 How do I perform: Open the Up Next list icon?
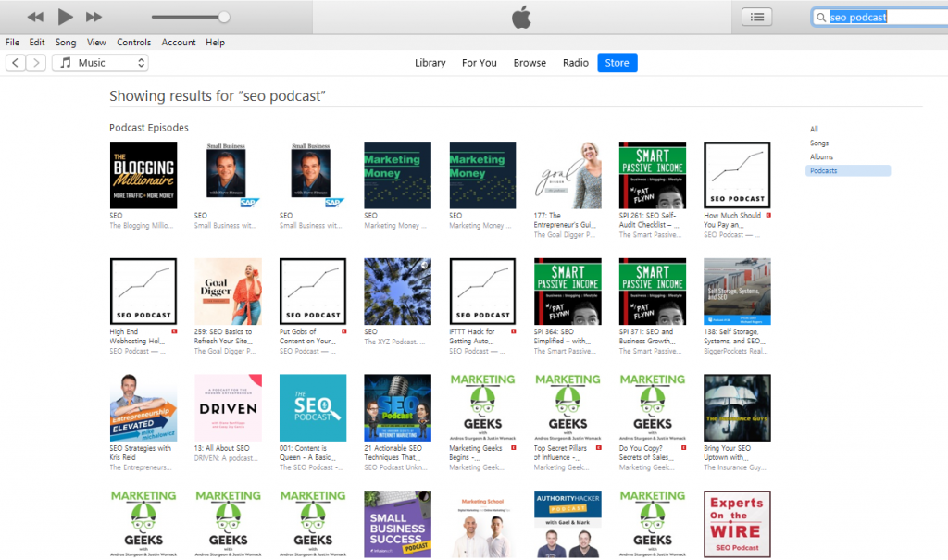click(x=757, y=17)
